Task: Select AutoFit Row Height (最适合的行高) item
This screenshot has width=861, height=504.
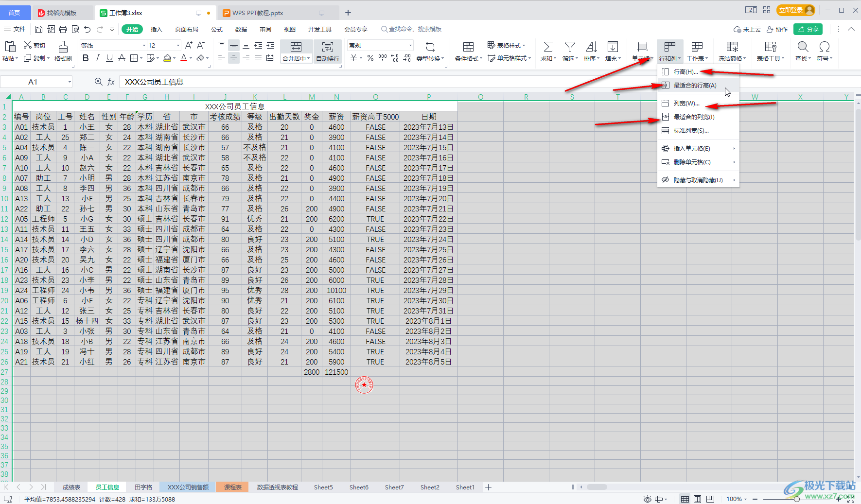Action: [698, 86]
